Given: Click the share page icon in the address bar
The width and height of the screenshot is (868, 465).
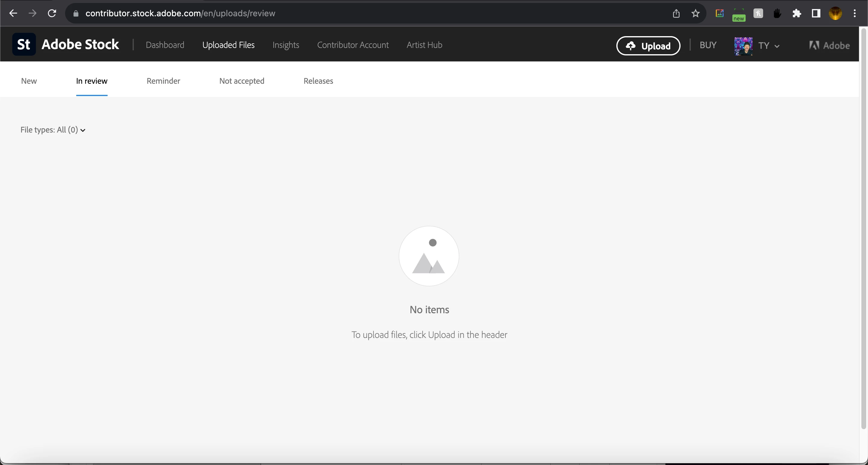Looking at the screenshot, I should point(676,14).
